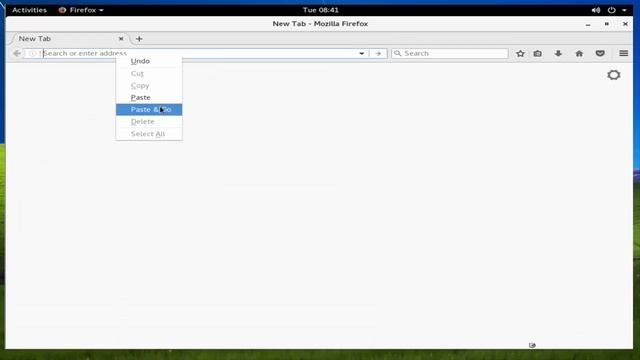Select the New Tab tab
Image resolution: width=640 pixels, height=360 pixels.
69,39
